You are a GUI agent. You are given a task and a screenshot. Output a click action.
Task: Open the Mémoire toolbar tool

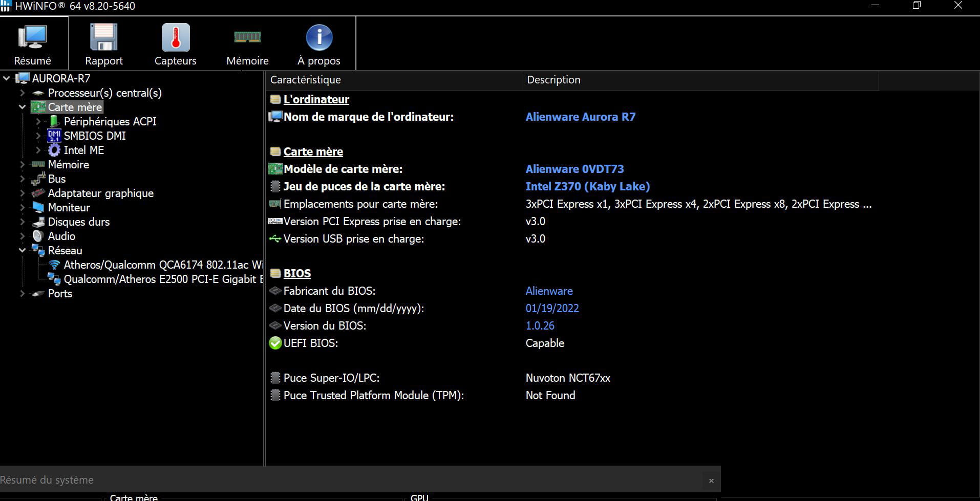click(247, 45)
